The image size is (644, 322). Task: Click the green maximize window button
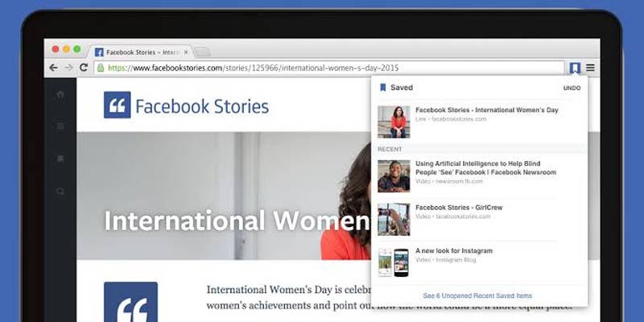76,49
